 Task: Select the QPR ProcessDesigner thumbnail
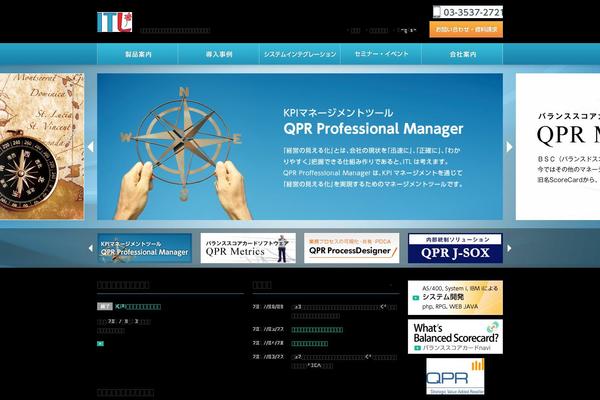(x=352, y=248)
